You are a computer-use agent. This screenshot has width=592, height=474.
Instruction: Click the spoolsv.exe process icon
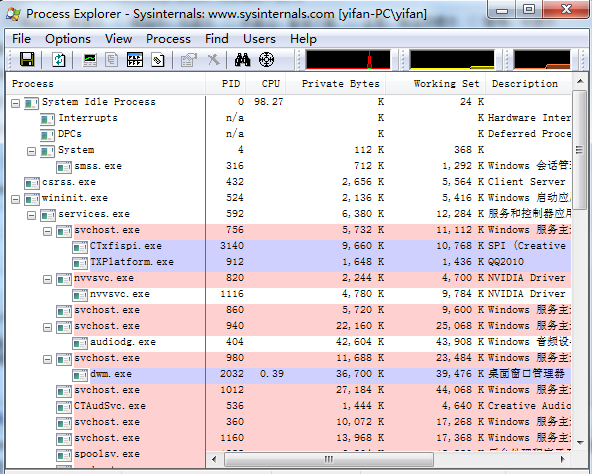(64, 455)
